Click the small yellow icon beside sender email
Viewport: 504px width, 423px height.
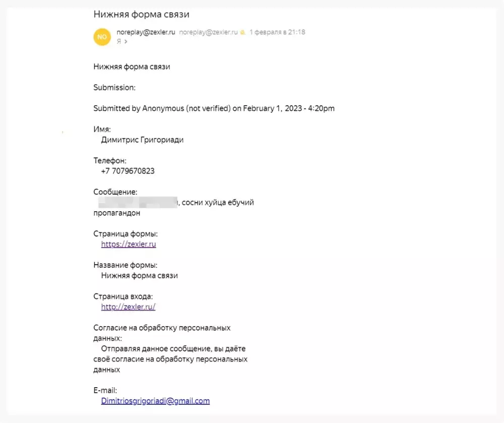pos(242,32)
